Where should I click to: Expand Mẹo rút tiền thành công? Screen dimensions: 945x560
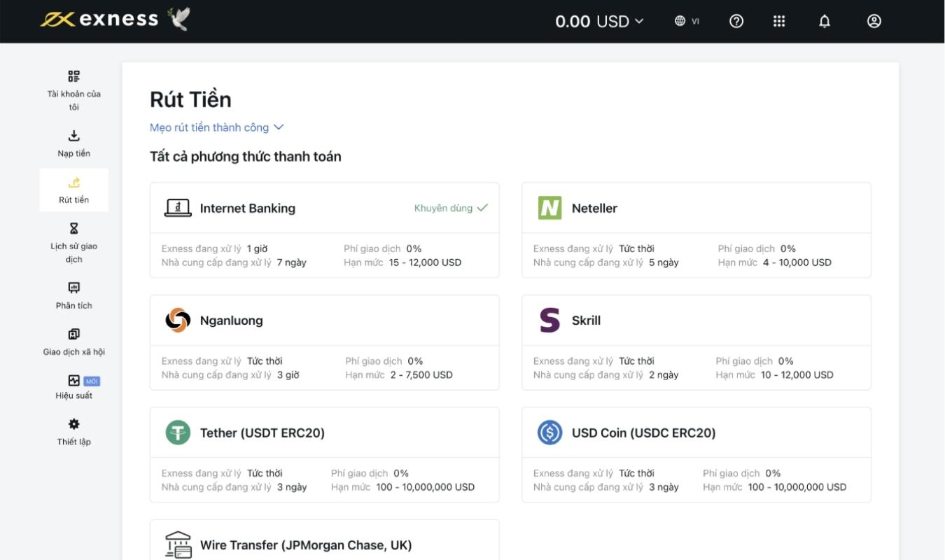click(x=216, y=127)
